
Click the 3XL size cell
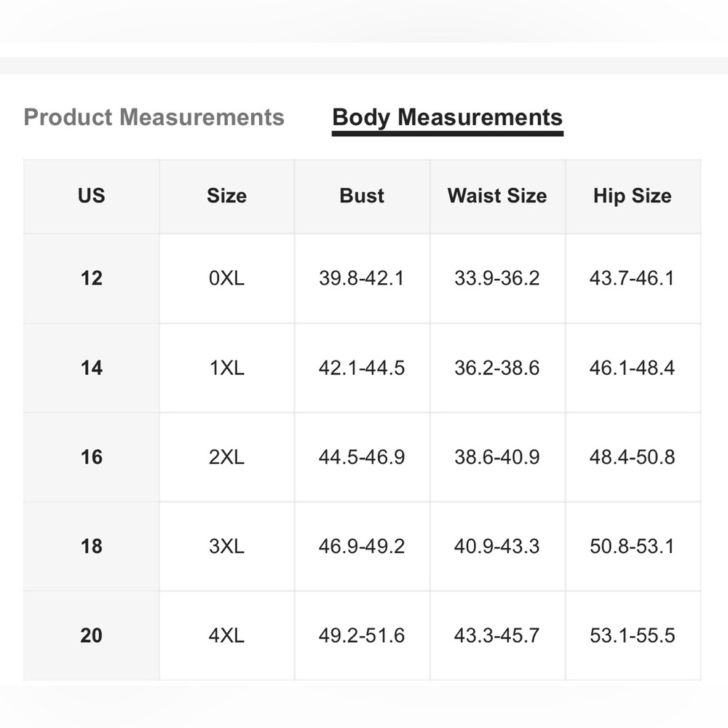coord(226,546)
